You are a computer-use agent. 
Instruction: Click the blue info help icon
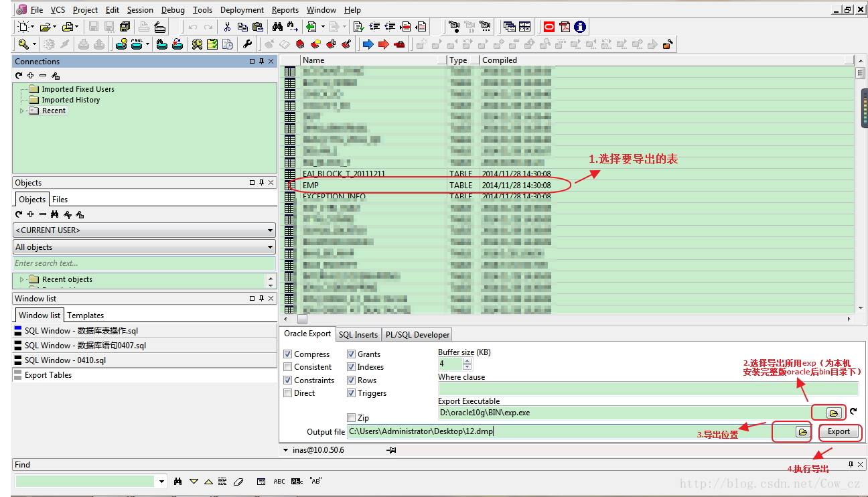pos(580,27)
